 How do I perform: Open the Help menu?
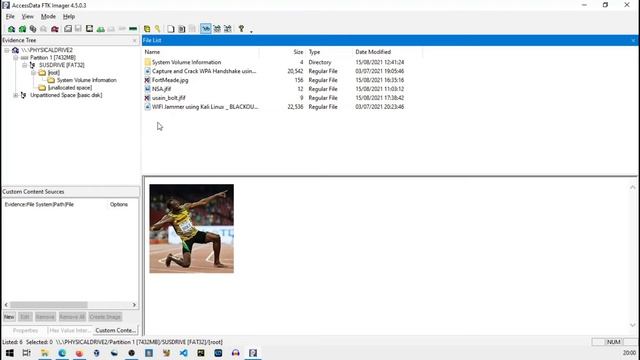coord(69,17)
